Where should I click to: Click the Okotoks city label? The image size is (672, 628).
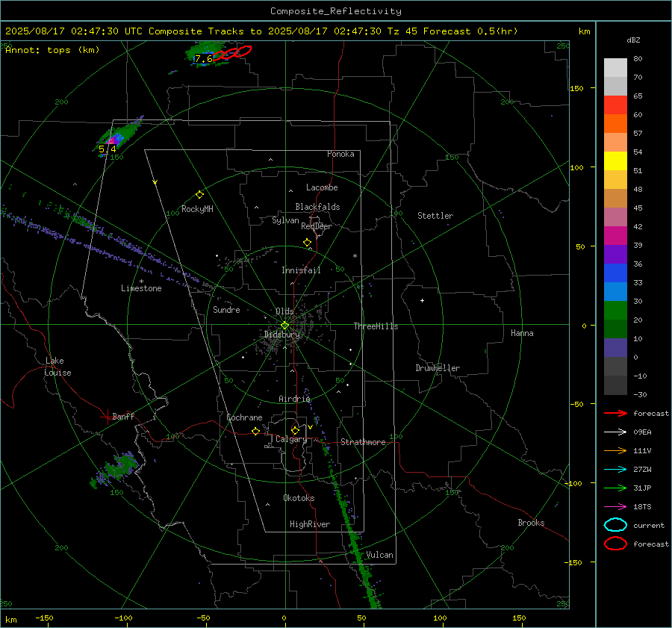point(299,498)
